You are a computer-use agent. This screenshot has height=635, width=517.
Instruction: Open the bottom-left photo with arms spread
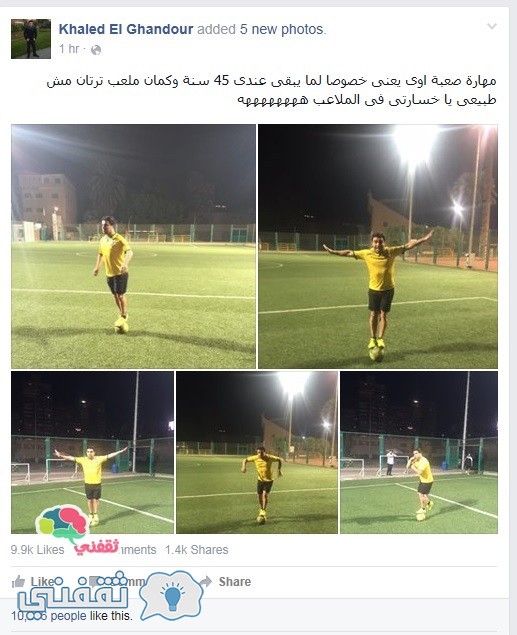pyautogui.click(x=92, y=452)
